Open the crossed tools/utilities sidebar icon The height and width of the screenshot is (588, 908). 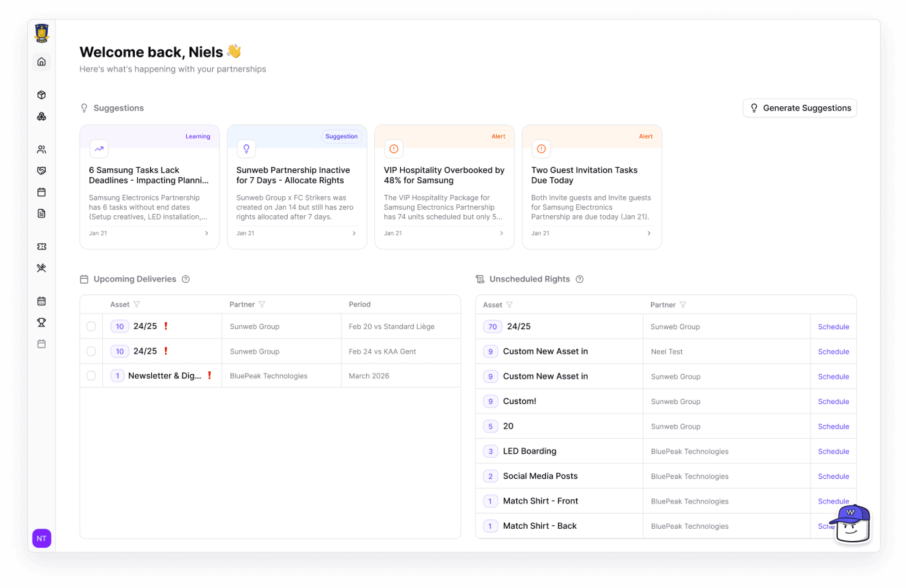click(x=41, y=268)
